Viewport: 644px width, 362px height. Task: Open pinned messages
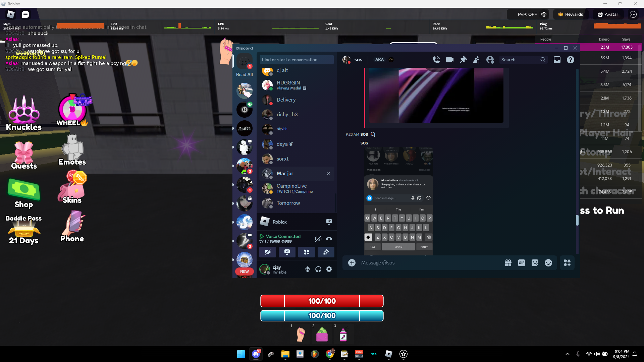(x=463, y=60)
